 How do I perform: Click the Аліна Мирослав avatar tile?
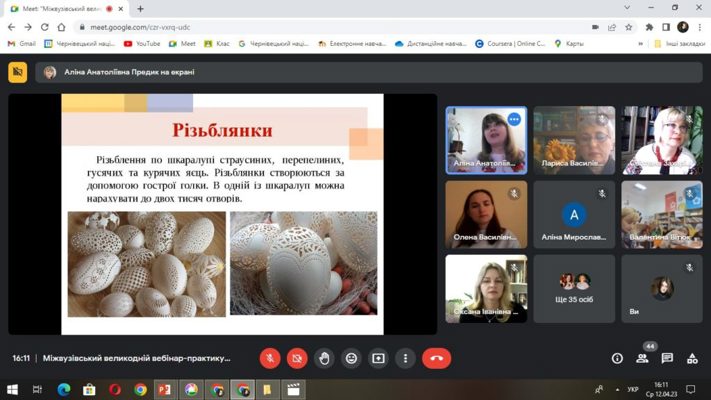pos(574,215)
